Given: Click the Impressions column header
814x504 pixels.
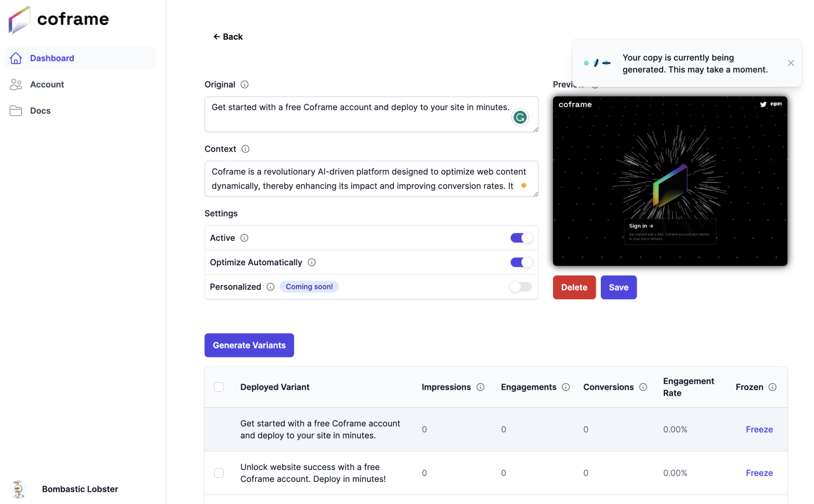Looking at the screenshot, I should point(446,387).
